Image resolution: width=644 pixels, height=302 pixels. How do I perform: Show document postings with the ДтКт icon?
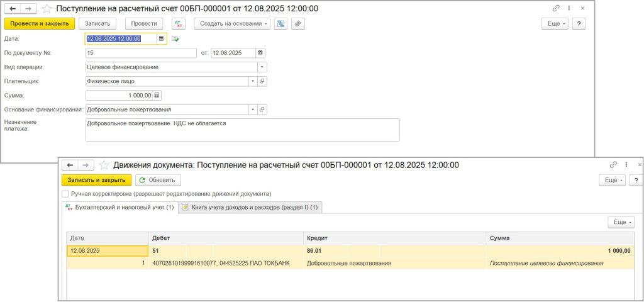[179, 23]
